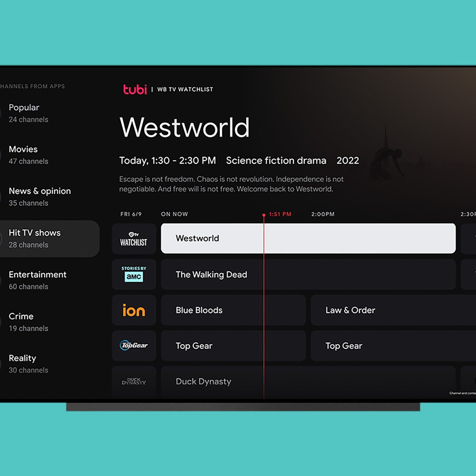This screenshot has width=476, height=476.
Task: Click the 1:51 PM current time marker
Action: (x=280, y=214)
